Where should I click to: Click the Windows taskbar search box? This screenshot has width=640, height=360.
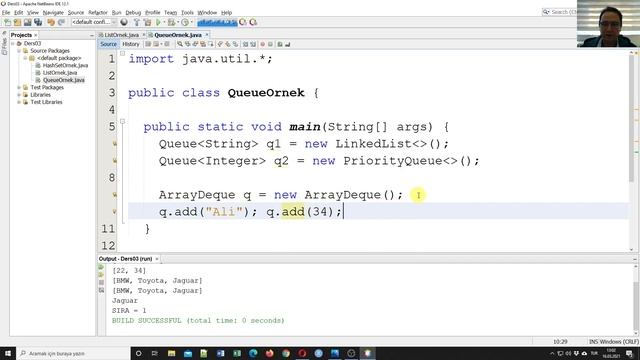(x=73, y=353)
